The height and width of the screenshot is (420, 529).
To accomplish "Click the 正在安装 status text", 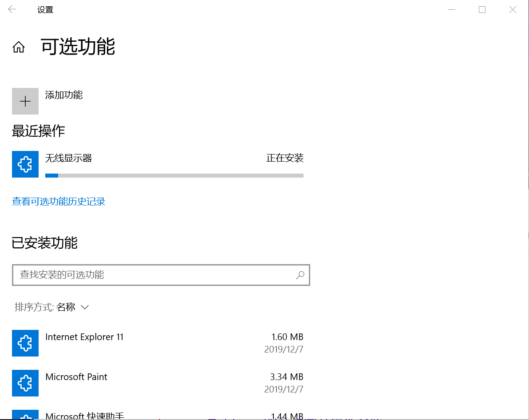I will click(285, 158).
